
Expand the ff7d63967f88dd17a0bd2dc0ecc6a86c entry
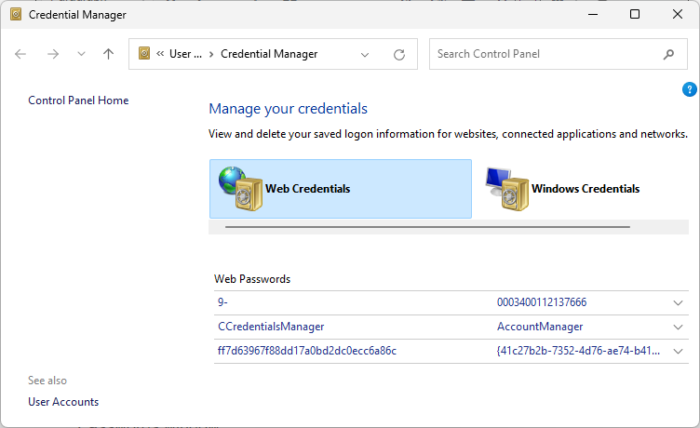tap(678, 351)
